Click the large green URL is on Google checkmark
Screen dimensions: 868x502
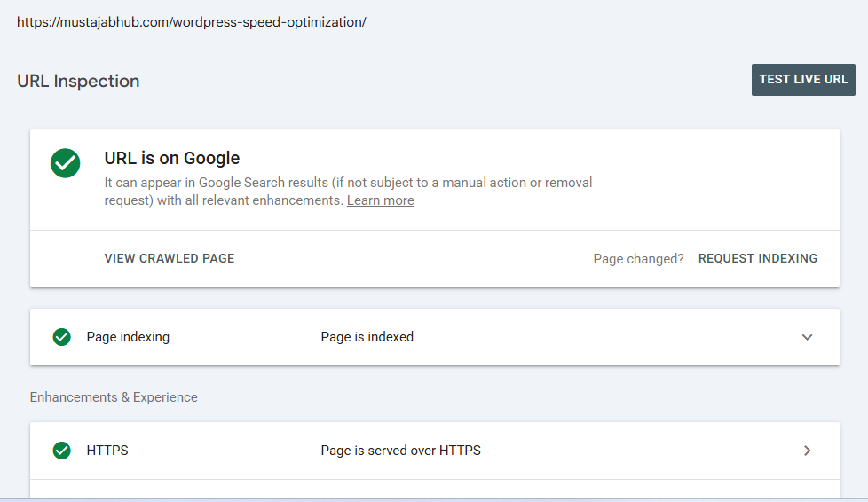[66, 163]
